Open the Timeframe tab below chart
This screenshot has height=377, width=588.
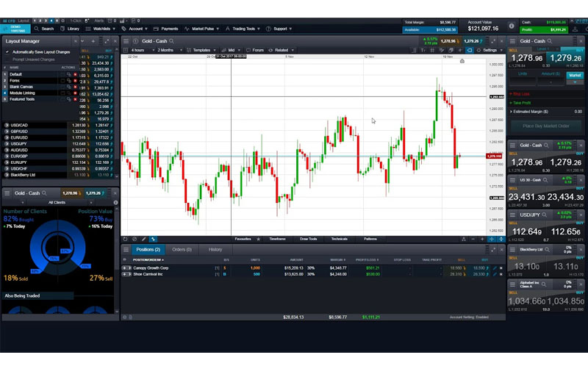pyautogui.click(x=277, y=239)
